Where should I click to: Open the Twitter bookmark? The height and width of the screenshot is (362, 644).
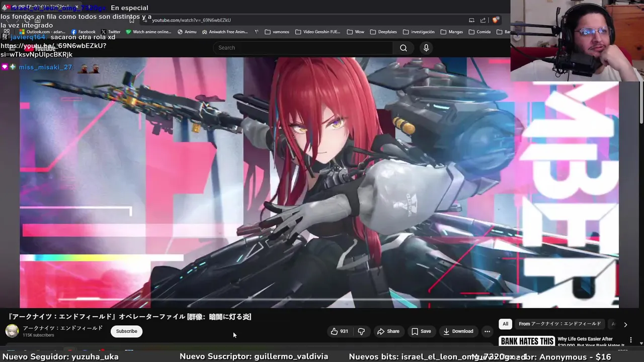coord(111,32)
